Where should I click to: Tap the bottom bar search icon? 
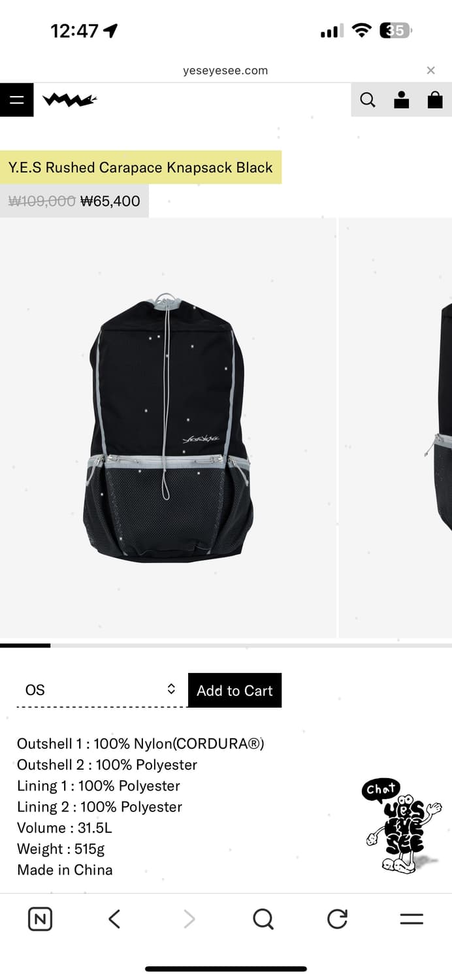click(263, 919)
